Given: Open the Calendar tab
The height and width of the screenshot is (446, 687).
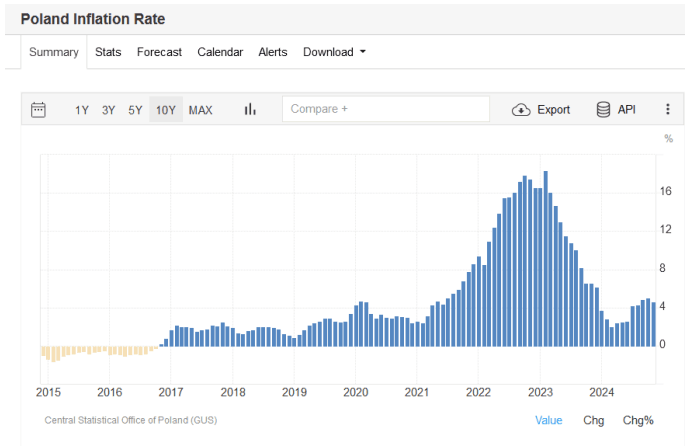Looking at the screenshot, I should pos(220,52).
